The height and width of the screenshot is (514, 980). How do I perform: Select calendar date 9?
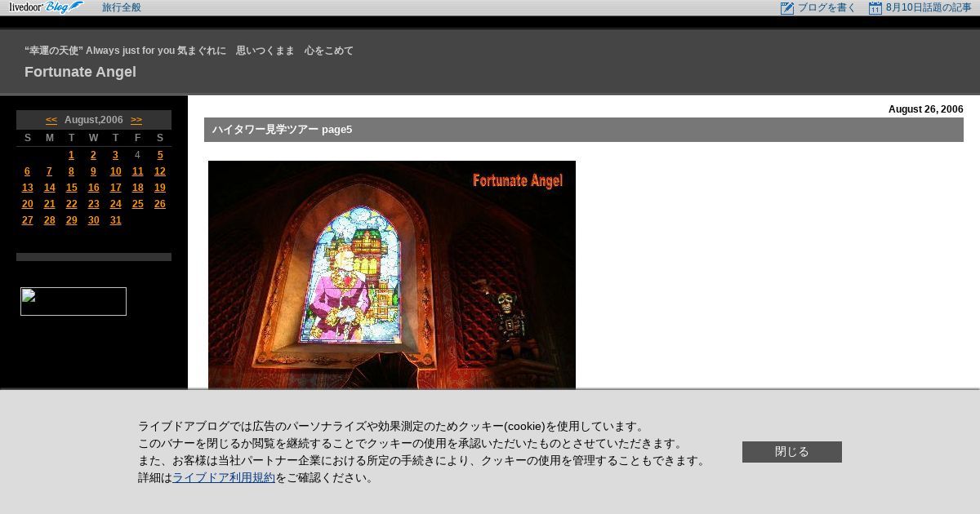pyautogui.click(x=93, y=171)
